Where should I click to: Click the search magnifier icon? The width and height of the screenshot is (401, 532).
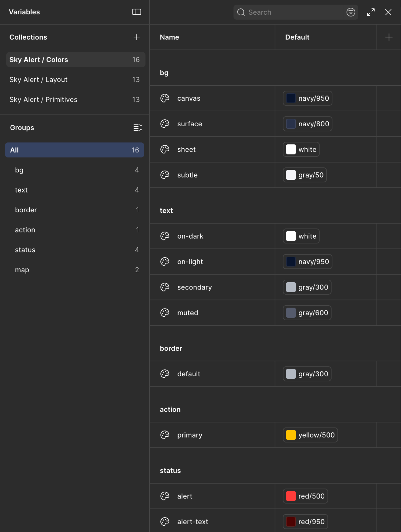[x=241, y=12]
